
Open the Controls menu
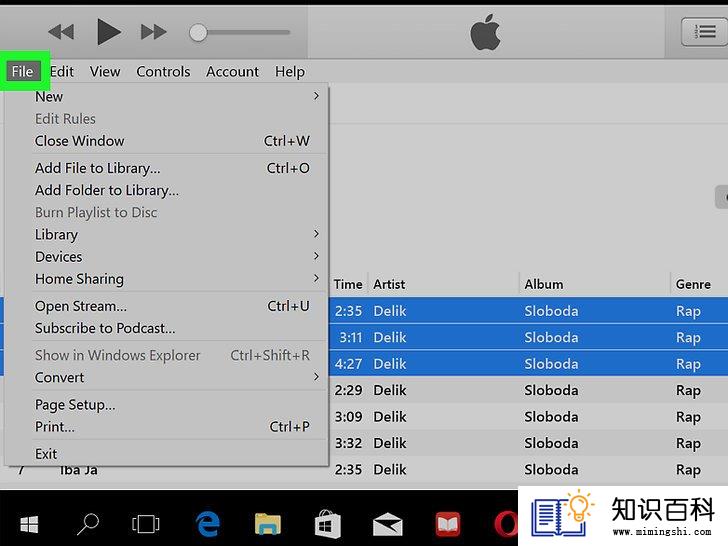click(163, 72)
